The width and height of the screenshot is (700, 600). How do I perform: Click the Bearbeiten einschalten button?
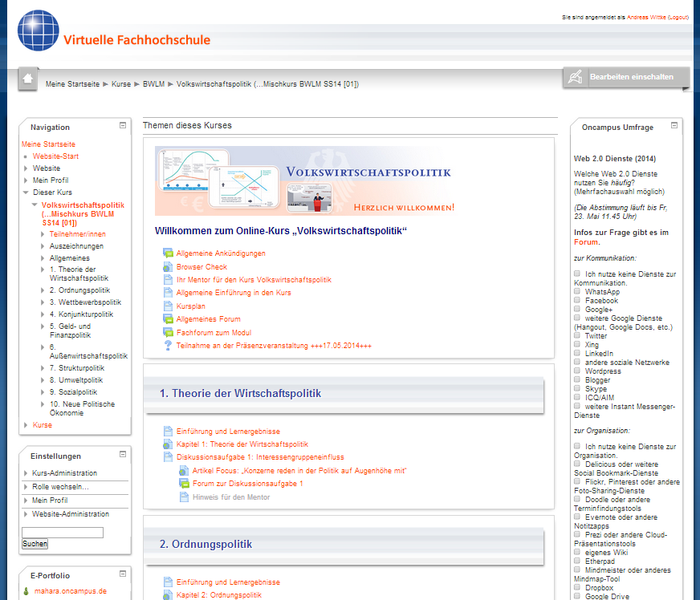point(625,77)
